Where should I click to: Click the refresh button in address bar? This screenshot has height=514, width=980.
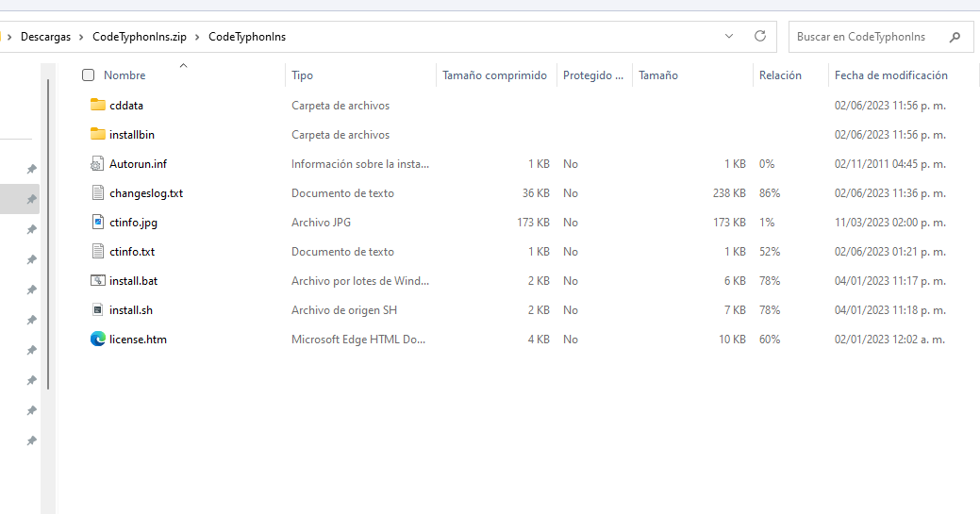point(759,37)
